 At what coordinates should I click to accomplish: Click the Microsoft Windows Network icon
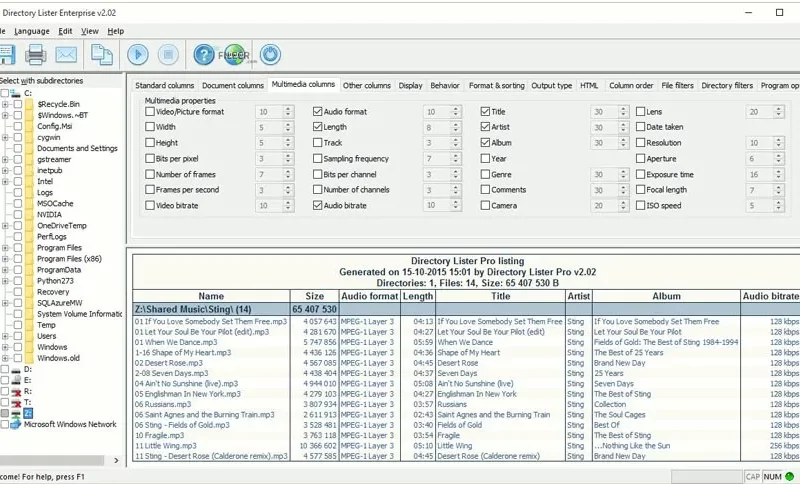[x=16, y=424]
